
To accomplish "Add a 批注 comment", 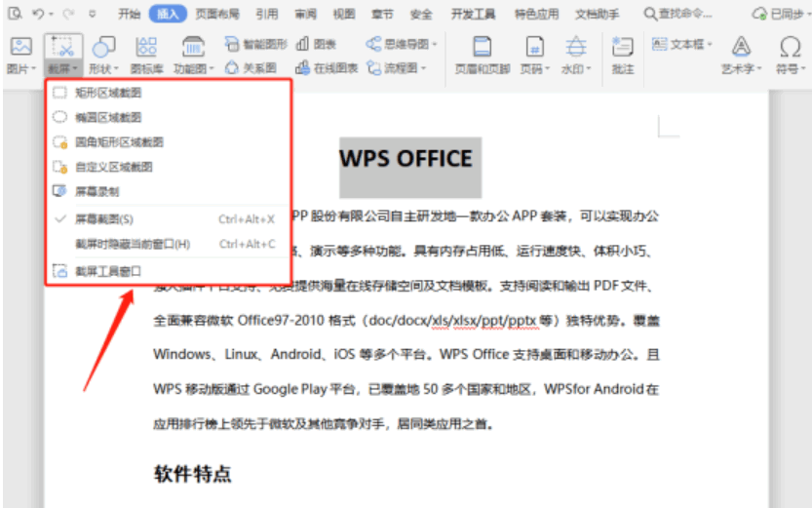I will (623, 47).
